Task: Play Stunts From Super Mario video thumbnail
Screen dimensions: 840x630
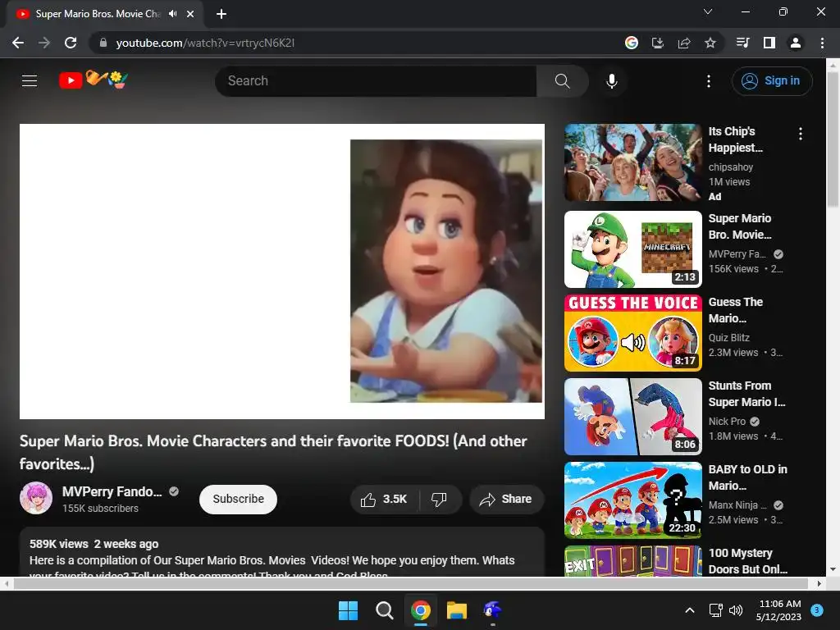Action: (632, 416)
